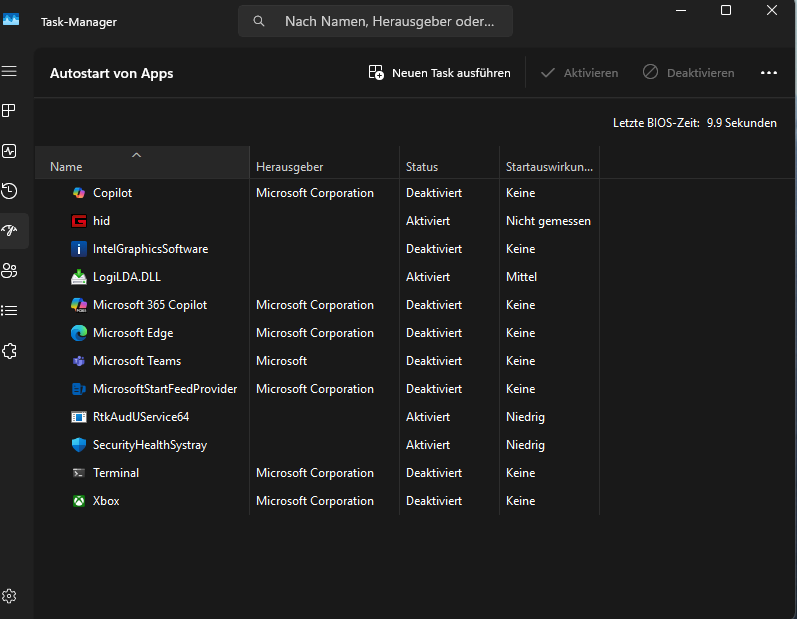This screenshot has width=797, height=619.
Task: Select the Microsoft Teams row name
Action: click(137, 361)
